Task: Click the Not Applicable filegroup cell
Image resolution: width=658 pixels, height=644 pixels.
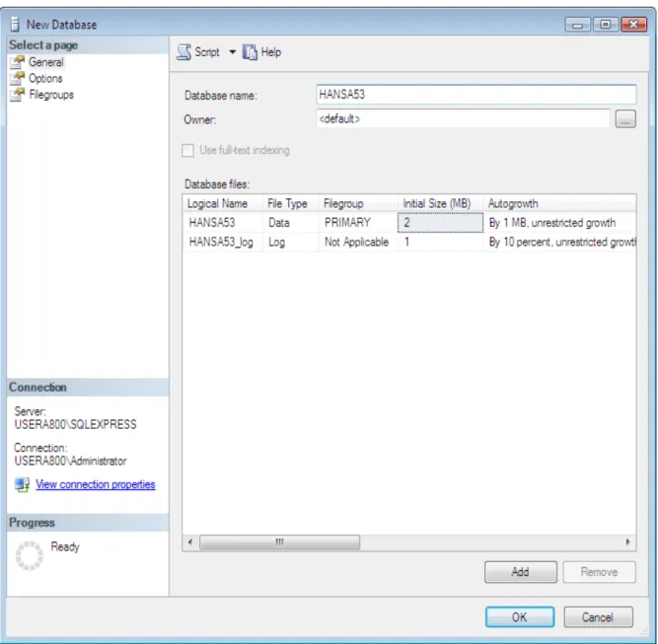Action: [x=358, y=242]
